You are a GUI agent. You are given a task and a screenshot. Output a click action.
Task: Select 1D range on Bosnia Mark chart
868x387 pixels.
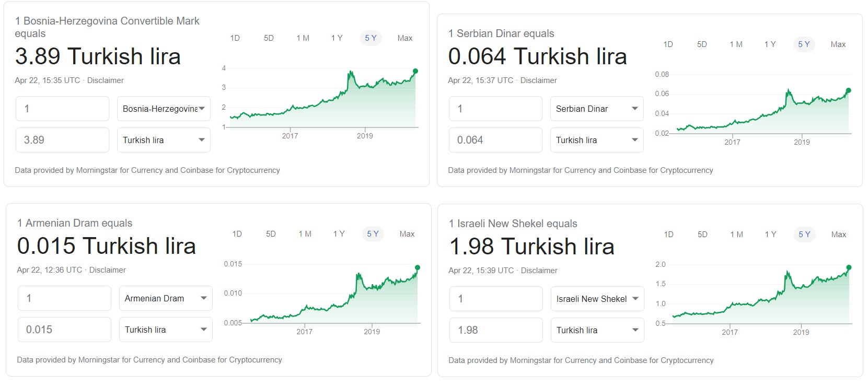[x=235, y=38]
